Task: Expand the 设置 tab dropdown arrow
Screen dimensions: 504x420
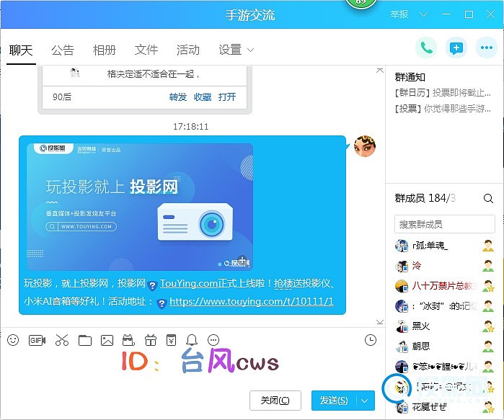Action: pos(250,50)
